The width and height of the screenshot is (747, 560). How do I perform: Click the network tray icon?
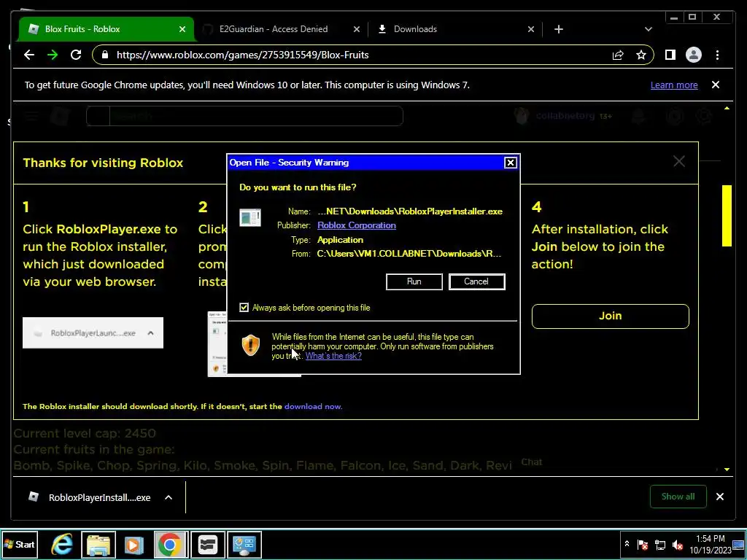[x=659, y=545]
